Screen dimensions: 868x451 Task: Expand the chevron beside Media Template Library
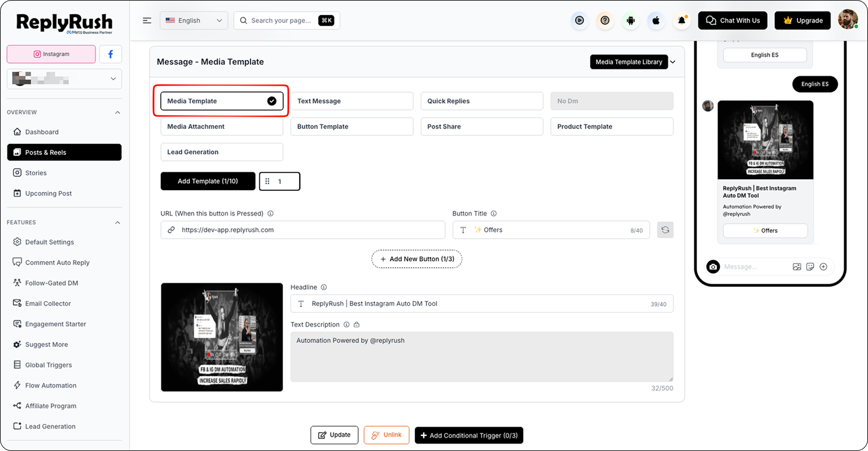(673, 62)
